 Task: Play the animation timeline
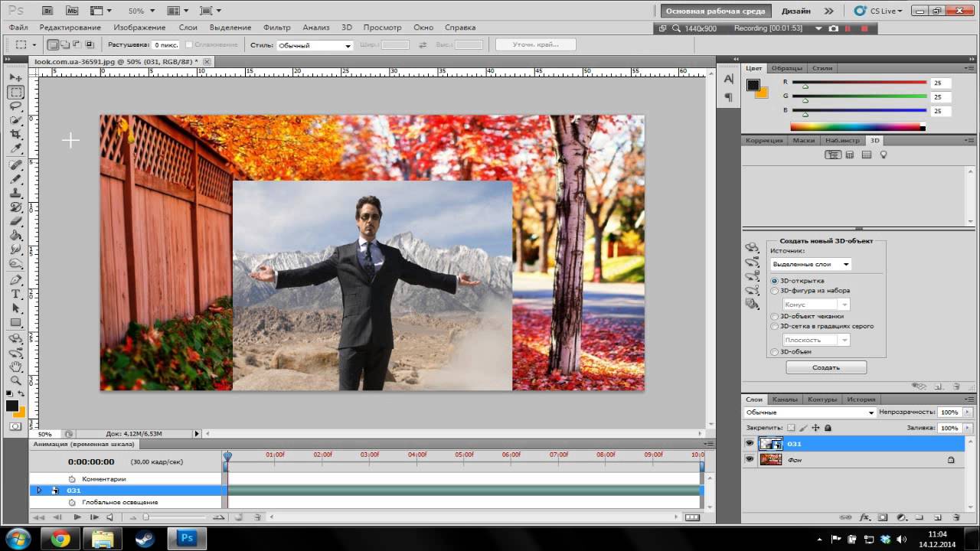[77, 517]
